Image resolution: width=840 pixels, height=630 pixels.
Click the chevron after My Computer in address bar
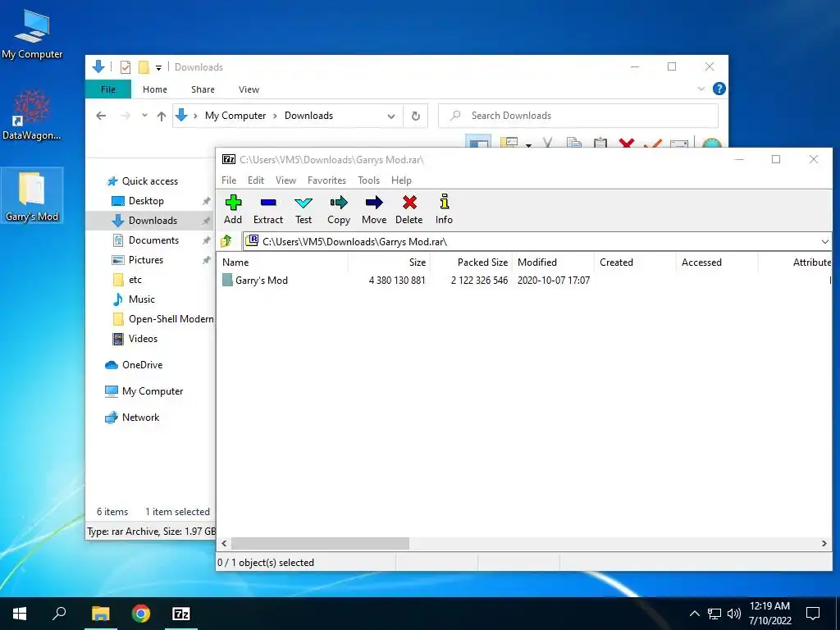[x=276, y=116]
